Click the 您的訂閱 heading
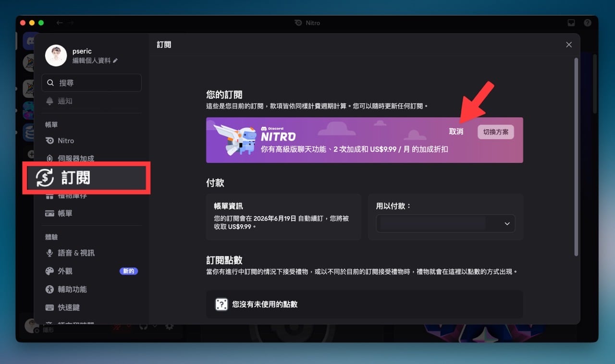615x364 pixels. click(x=224, y=95)
